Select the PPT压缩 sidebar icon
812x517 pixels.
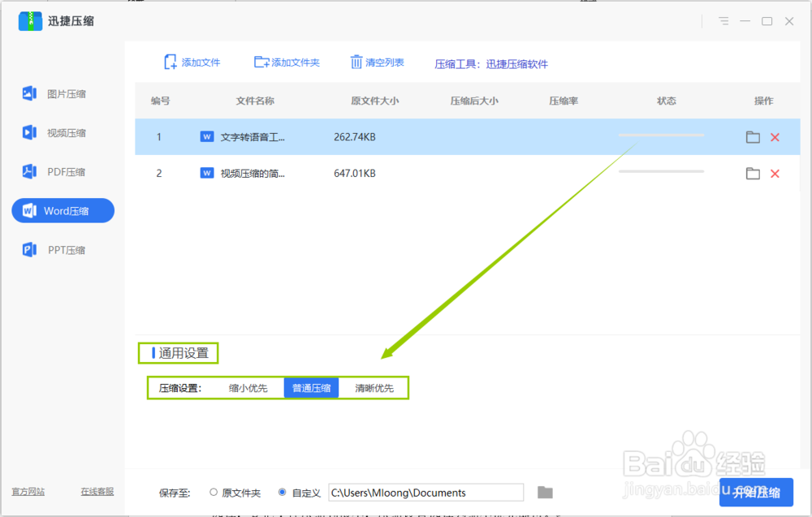click(x=63, y=249)
